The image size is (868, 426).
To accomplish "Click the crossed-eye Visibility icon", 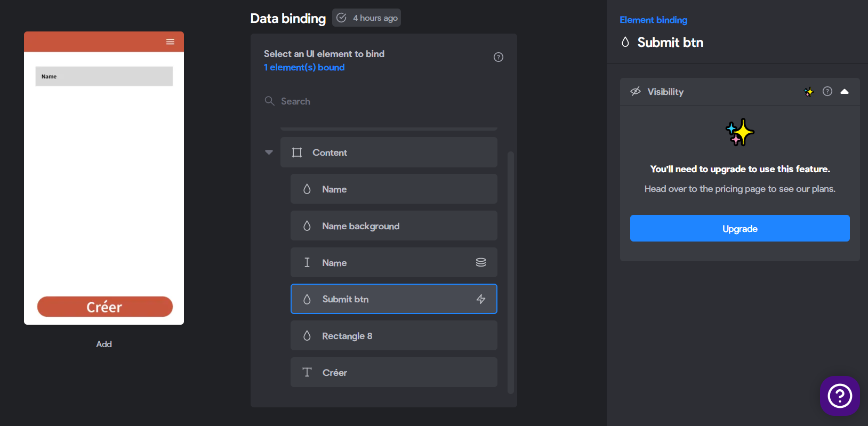I will (x=636, y=91).
